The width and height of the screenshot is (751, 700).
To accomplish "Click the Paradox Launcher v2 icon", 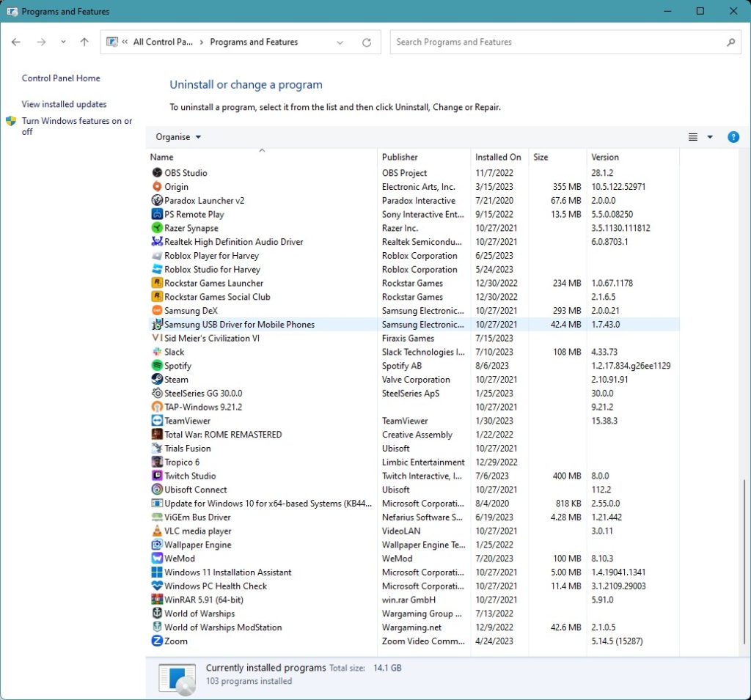I will pyautogui.click(x=157, y=200).
